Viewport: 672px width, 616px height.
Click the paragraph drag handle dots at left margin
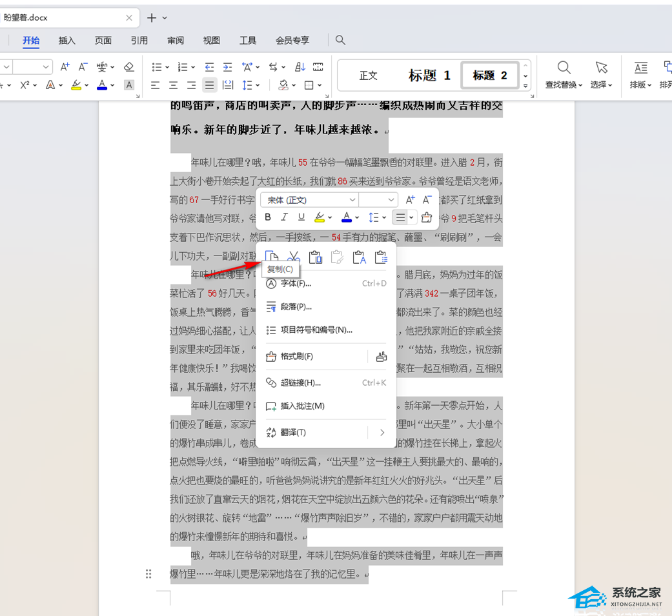148,574
